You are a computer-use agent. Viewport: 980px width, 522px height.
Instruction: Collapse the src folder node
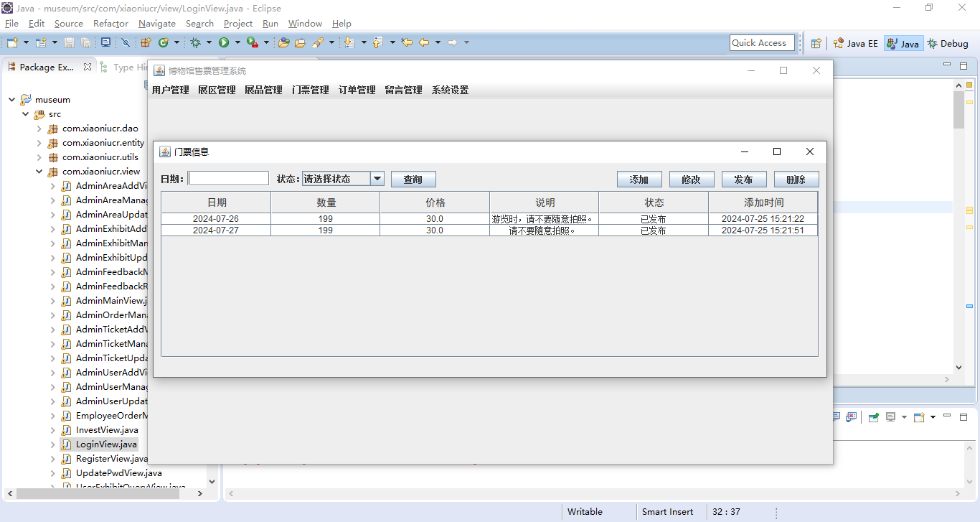25,114
